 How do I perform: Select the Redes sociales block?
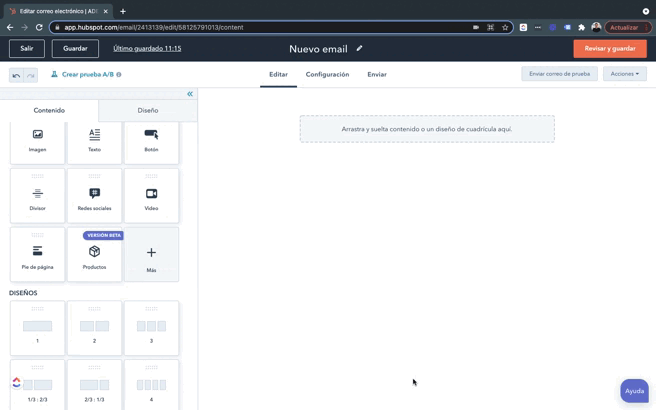[x=94, y=197]
